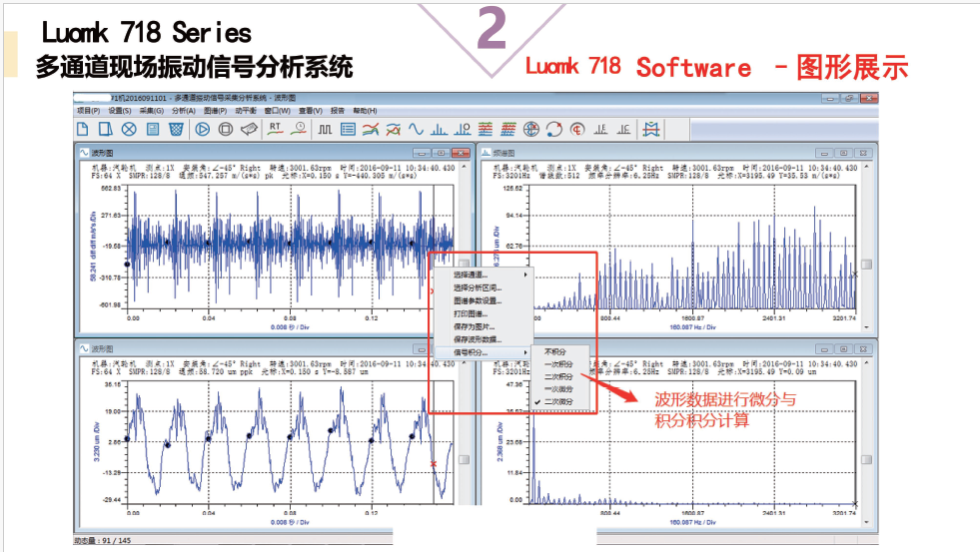Open the 项目(P) menu
The image size is (980, 552).
click(88, 111)
